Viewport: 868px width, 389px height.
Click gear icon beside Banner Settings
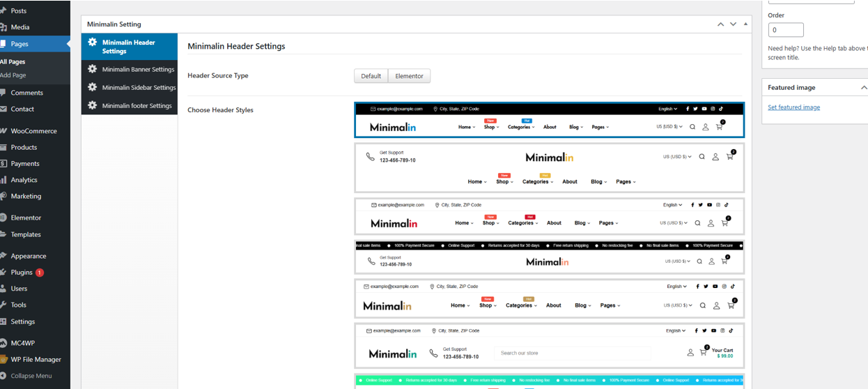(x=92, y=69)
